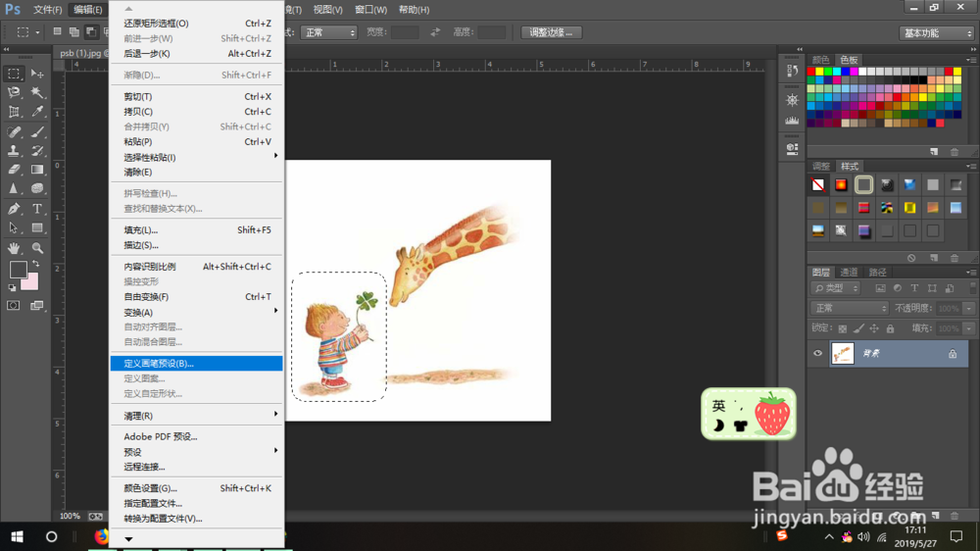Toggle lock all in Layers panel
Screen dimensions: 980x551
point(890,328)
